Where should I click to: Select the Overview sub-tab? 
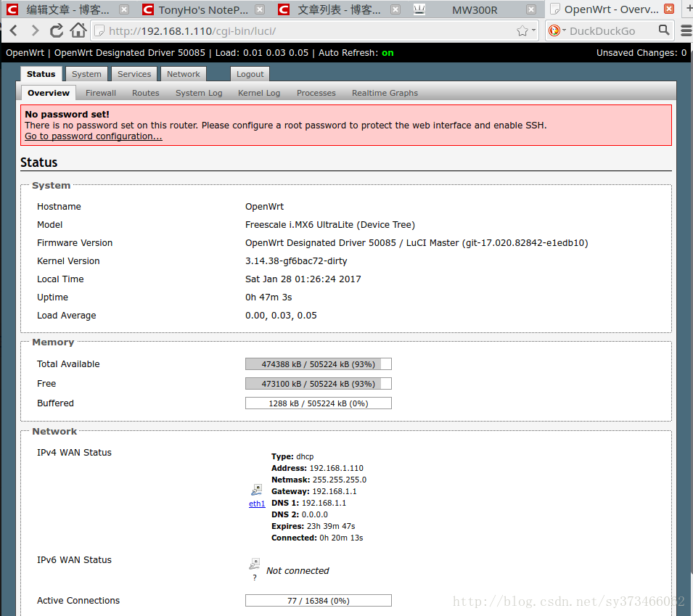[49, 93]
